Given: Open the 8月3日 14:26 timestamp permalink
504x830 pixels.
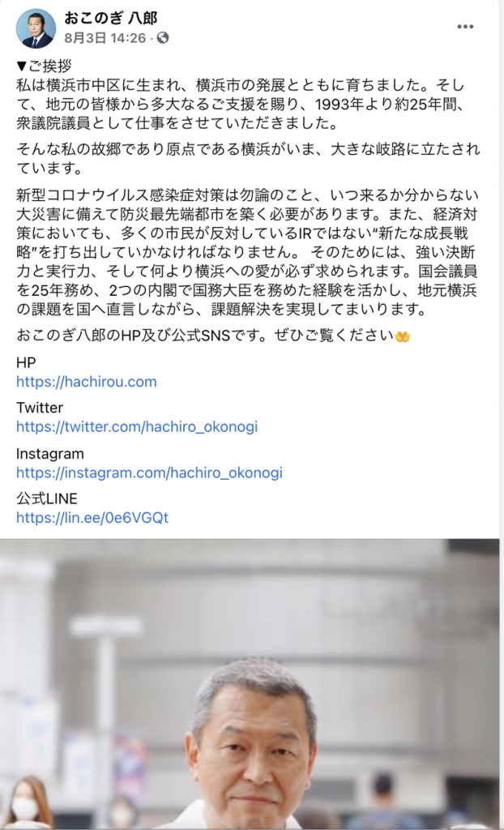Looking at the screenshot, I should coord(105,38).
